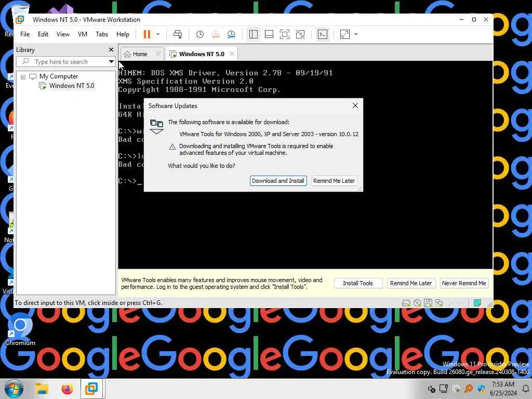532x399 pixels.
Task: Toggle the thumbnail bar view icon
Action: click(269, 34)
